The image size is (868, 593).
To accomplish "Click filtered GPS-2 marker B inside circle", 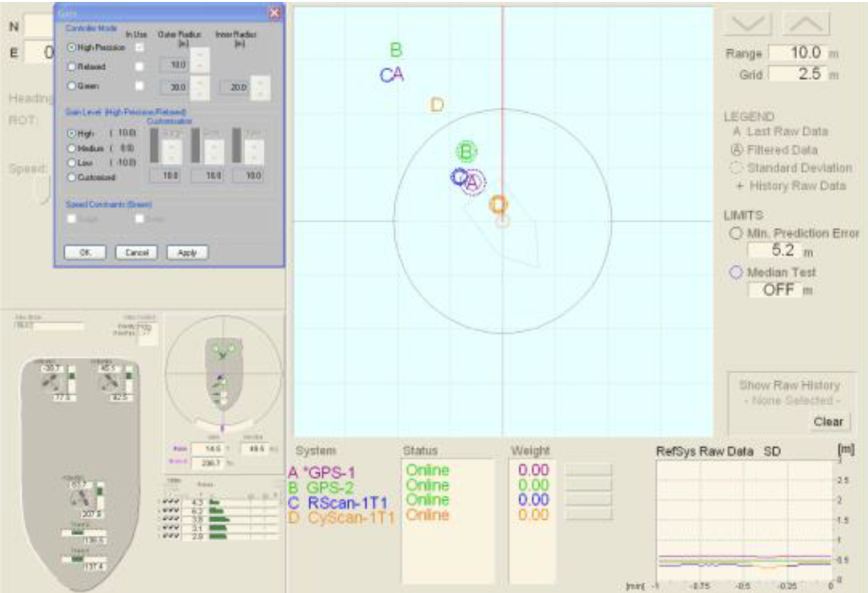I will 467,152.
